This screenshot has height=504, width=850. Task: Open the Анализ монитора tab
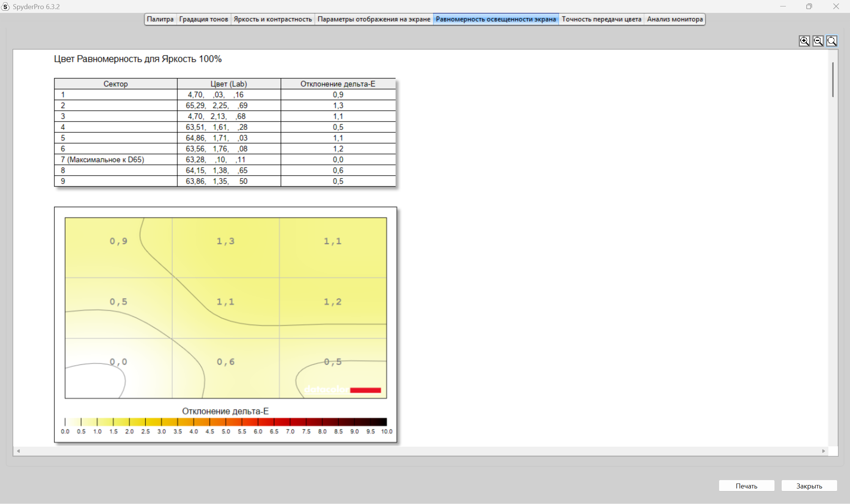pyautogui.click(x=675, y=19)
